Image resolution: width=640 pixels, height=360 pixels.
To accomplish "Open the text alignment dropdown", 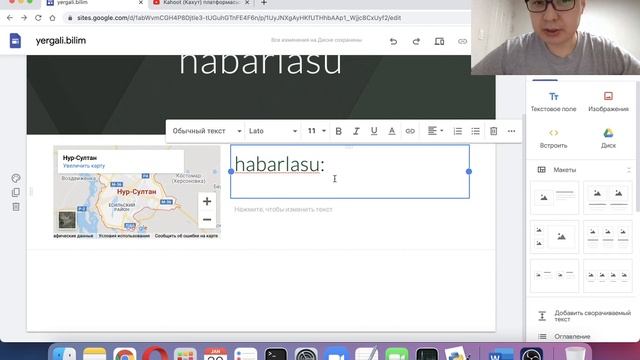I will click(435, 131).
